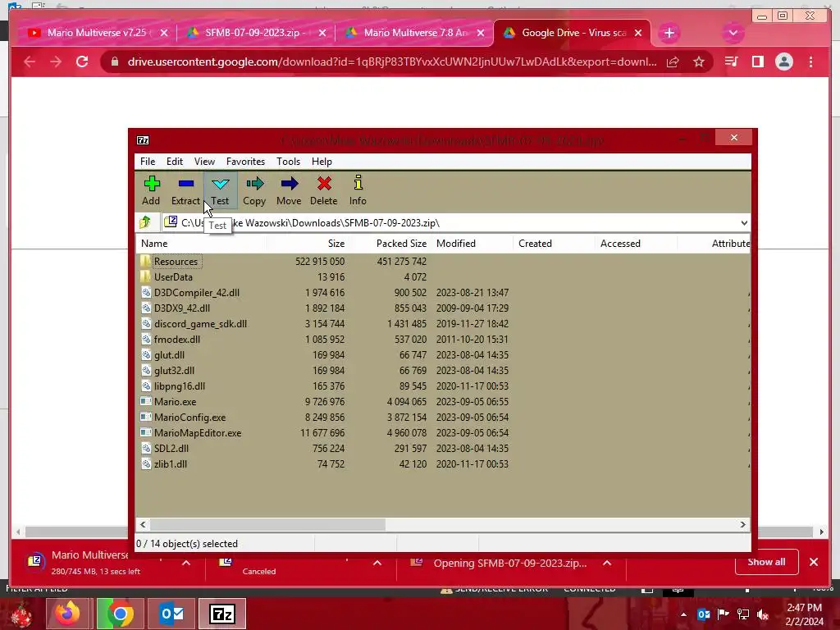The image size is (840, 630).
Task: Select glut.dll file
Action: (x=169, y=354)
